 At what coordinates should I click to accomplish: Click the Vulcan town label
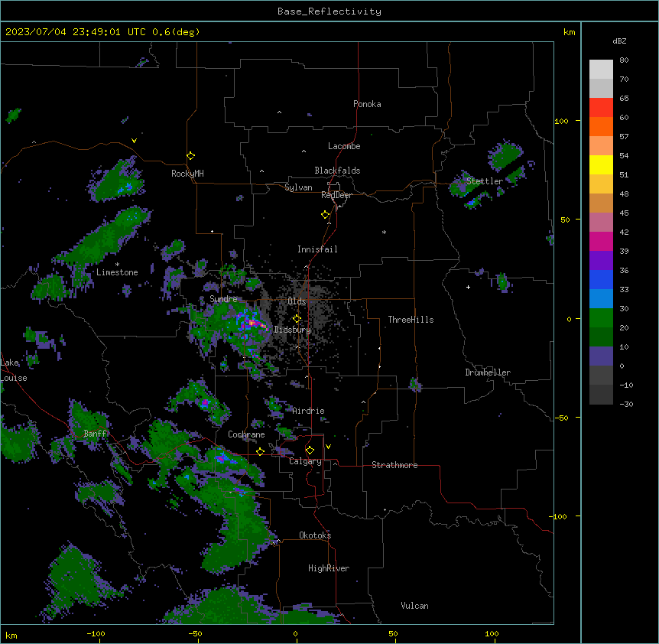414,606
